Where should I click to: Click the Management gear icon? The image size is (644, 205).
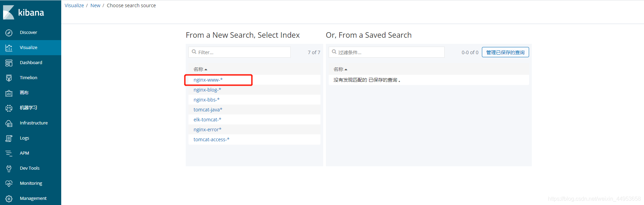[x=9, y=198]
